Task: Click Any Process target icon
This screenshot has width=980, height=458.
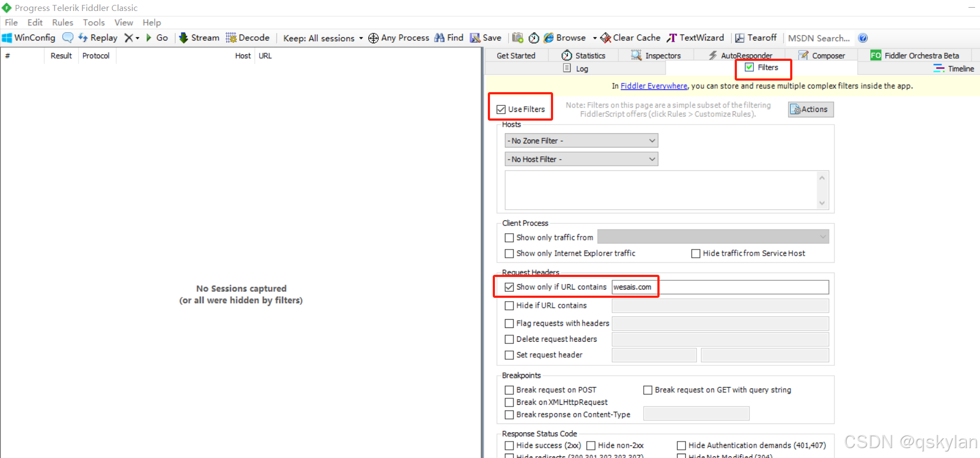Action: click(x=398, y=38)
